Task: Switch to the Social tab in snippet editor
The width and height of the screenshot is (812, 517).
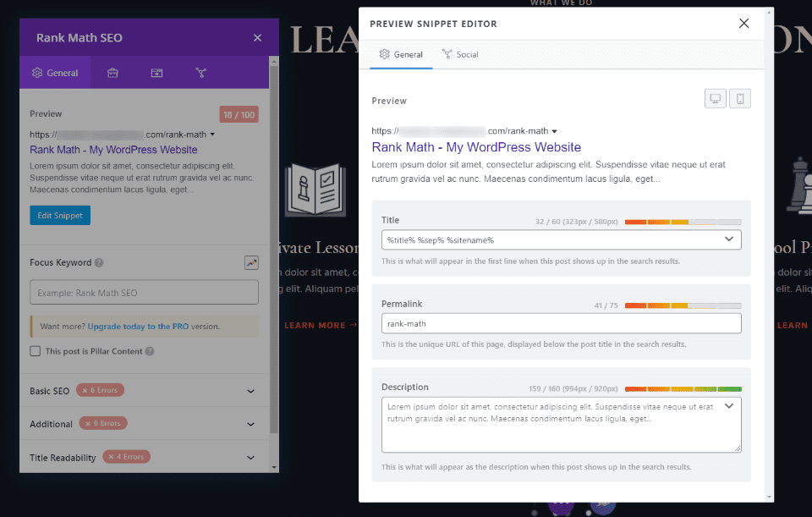Action: [x=461, y=54]
